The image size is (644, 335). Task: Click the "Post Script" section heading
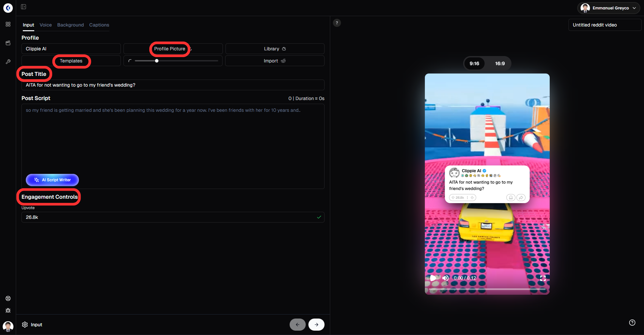click(x=36, y=98)
